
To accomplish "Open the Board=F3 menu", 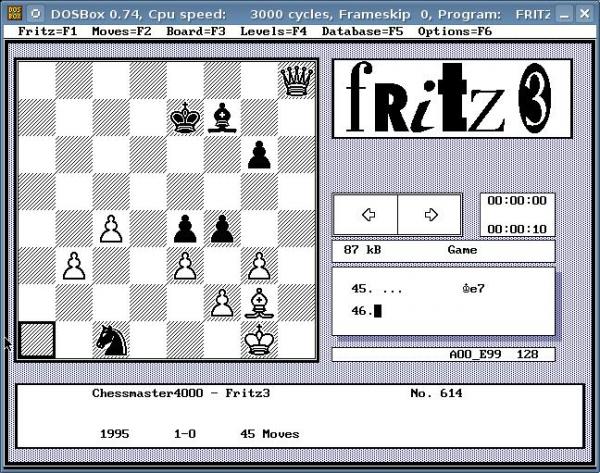I will click(196, 31).
